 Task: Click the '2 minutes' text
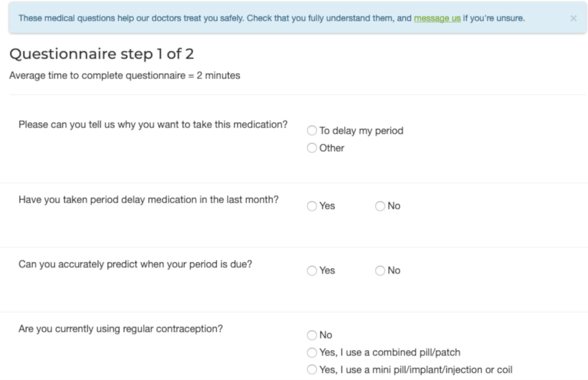point(218,75)
